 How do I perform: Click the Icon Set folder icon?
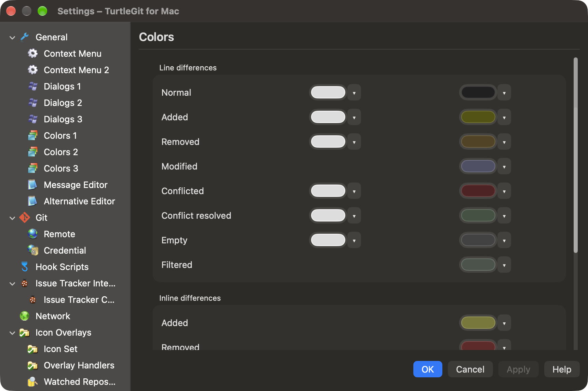(x=33, y=349)
